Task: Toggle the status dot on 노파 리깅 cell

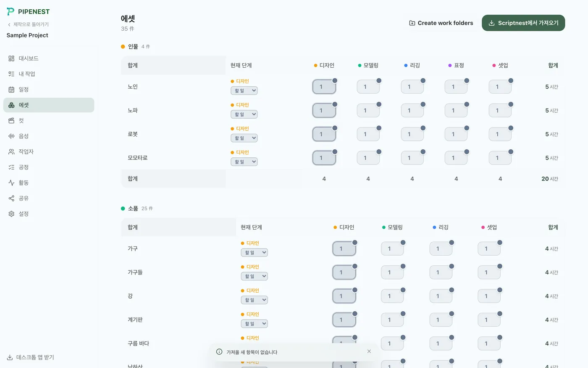Action: click(x=423, y=104)
